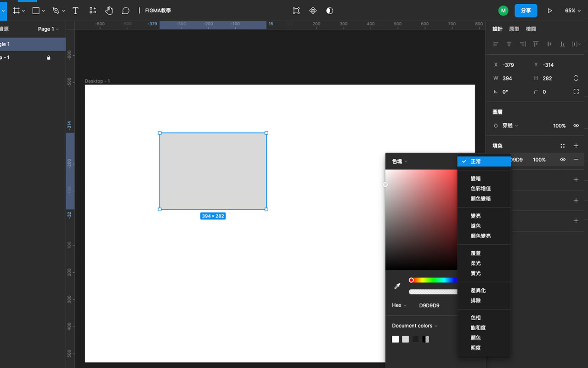
Task: Open the Resources panel icon
Action: 92,10
